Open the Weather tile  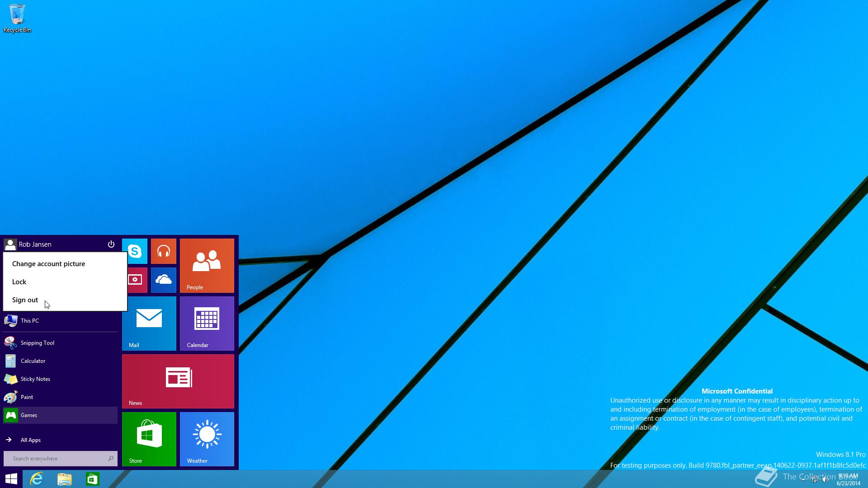point(207,439)
